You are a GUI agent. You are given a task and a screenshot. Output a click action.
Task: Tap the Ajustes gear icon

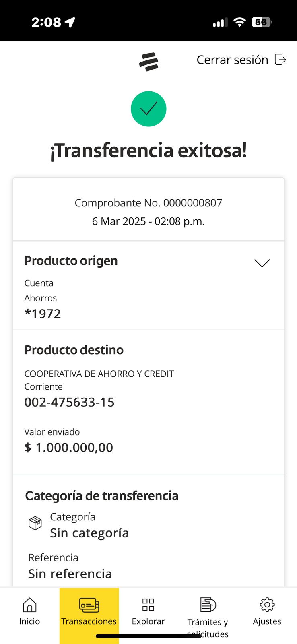point(267,605)
